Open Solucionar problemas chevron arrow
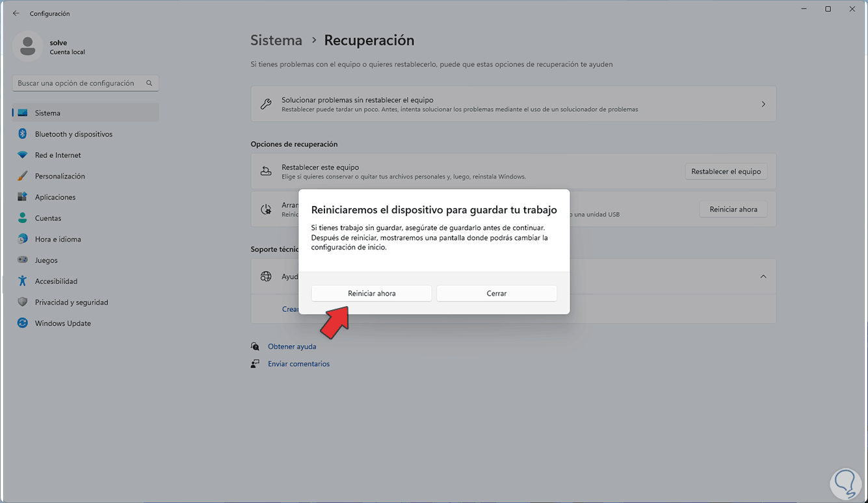 click(763, 104)
